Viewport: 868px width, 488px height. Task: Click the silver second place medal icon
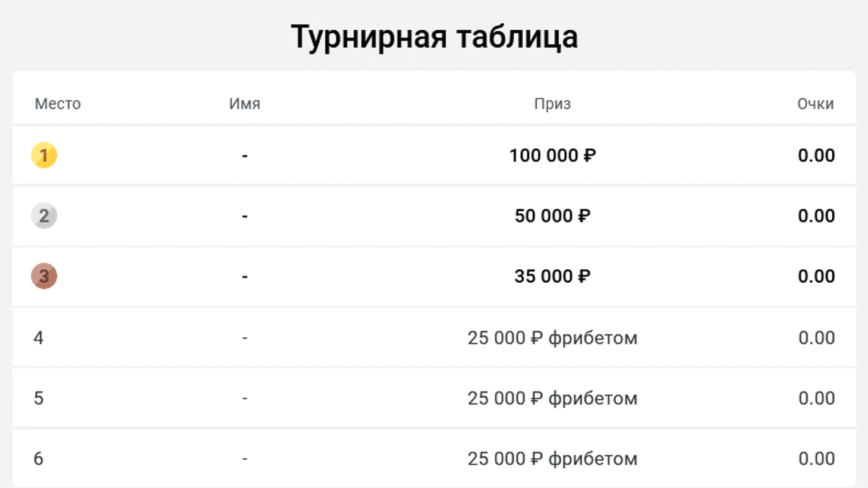coord(44,215)
